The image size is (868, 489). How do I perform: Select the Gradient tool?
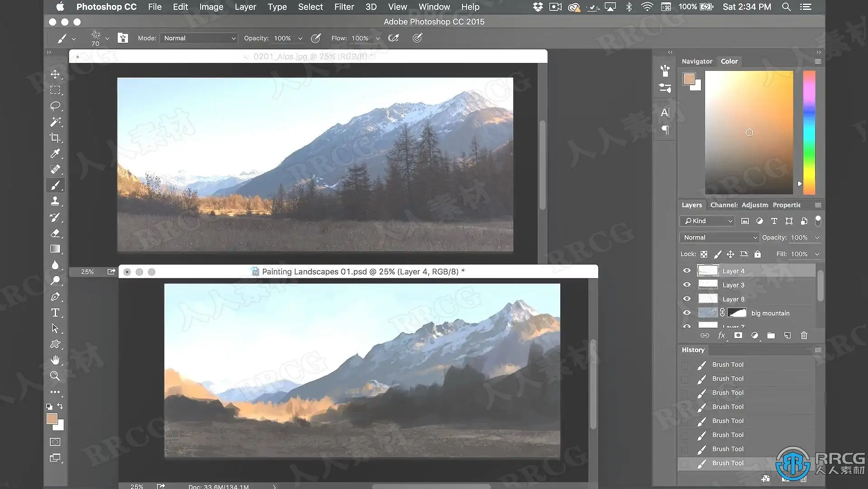55,249
